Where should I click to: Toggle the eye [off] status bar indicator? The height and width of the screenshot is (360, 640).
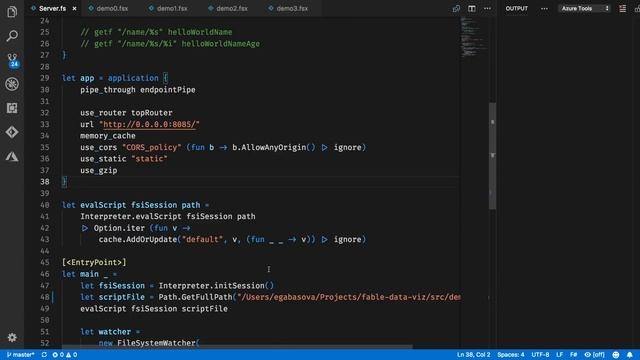594,355
